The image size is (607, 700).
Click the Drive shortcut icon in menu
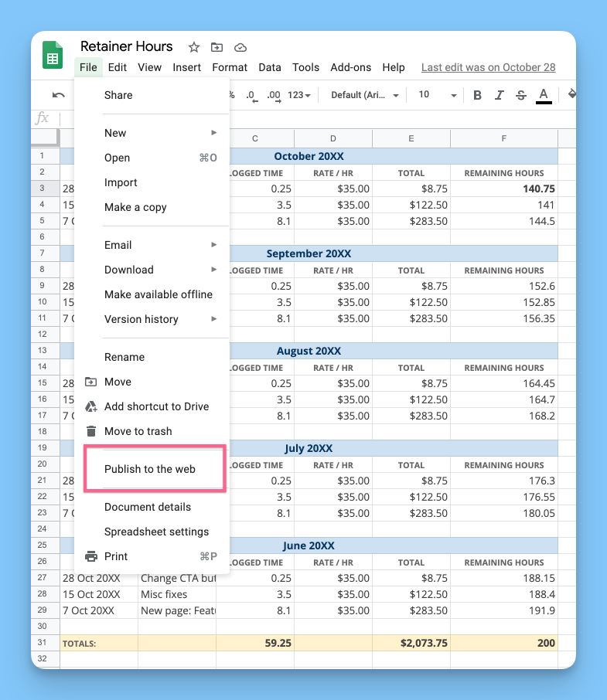click(x=91, y=406)
